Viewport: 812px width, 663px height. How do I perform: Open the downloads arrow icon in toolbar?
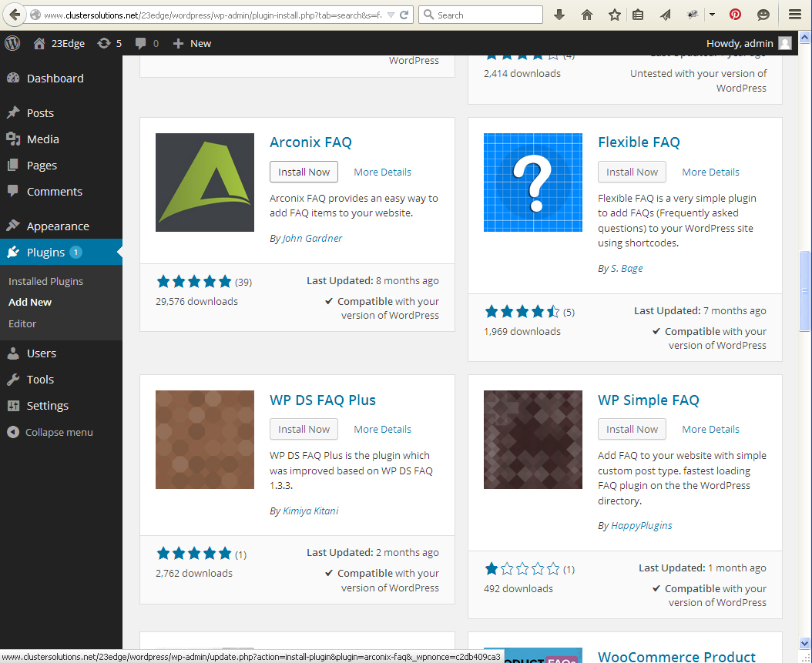pos(559,15)
